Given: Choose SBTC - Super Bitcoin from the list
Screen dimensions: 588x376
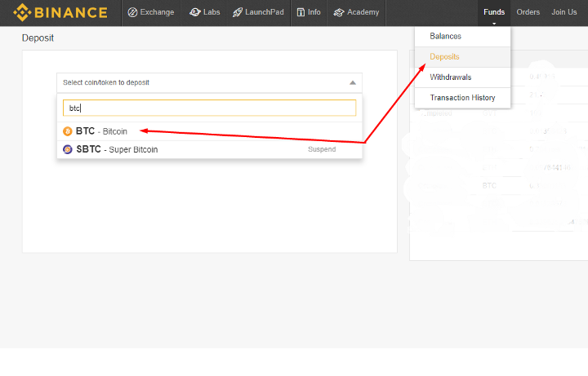Looking at the screenshot, I should coord(209,149).
